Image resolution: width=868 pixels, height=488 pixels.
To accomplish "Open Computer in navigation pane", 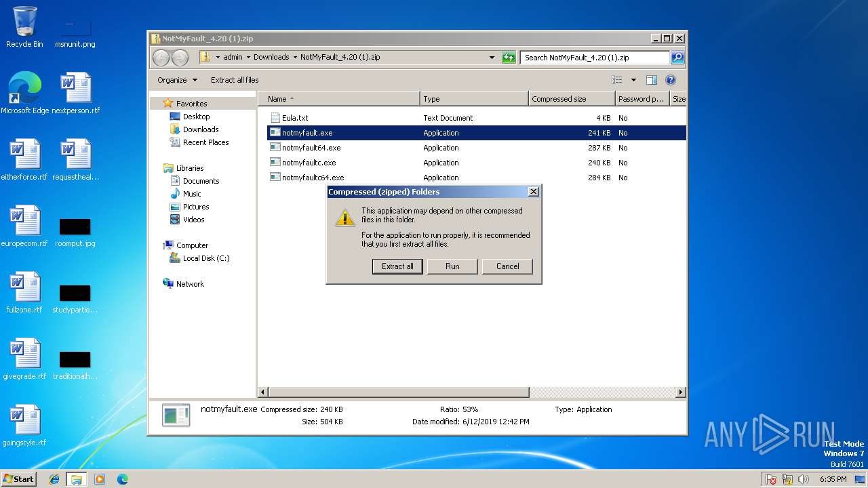I will [192, 245].
